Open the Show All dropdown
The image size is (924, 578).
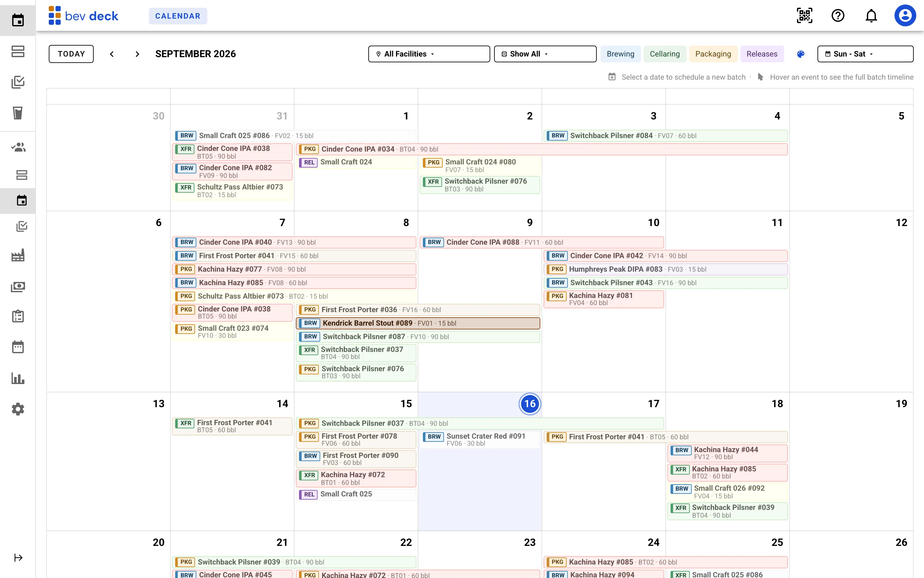click(x=545, y=54)
